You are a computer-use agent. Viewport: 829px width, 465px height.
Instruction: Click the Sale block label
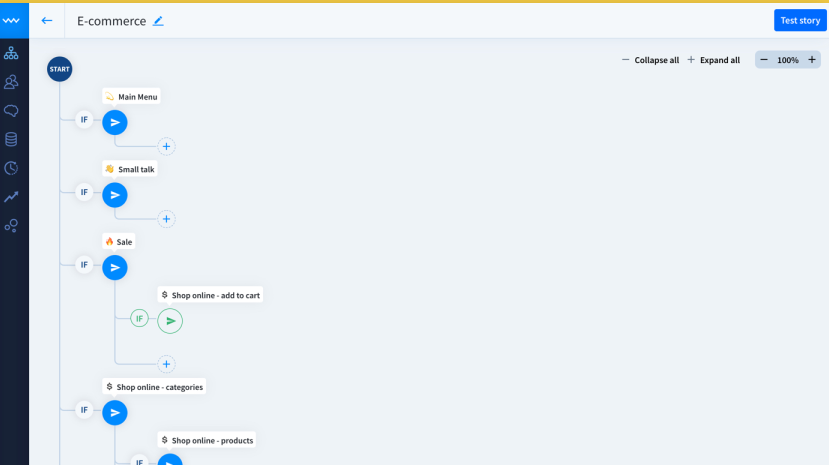[119, 241]
